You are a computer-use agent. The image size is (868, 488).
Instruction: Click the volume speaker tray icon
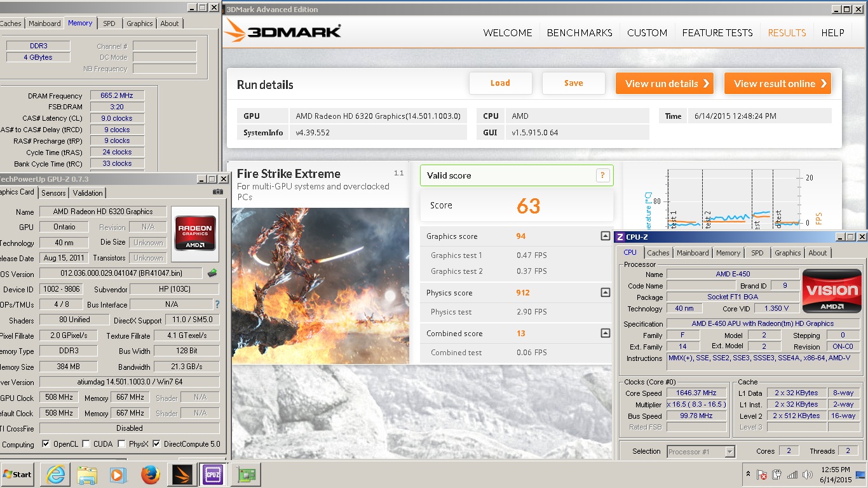click(x=808, y=475)
